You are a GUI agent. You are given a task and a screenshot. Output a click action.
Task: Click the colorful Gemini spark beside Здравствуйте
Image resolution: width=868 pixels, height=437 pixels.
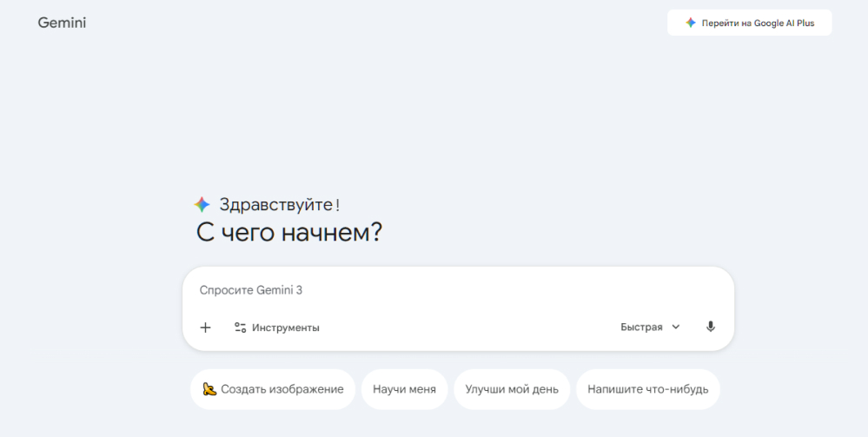point(202,205)
